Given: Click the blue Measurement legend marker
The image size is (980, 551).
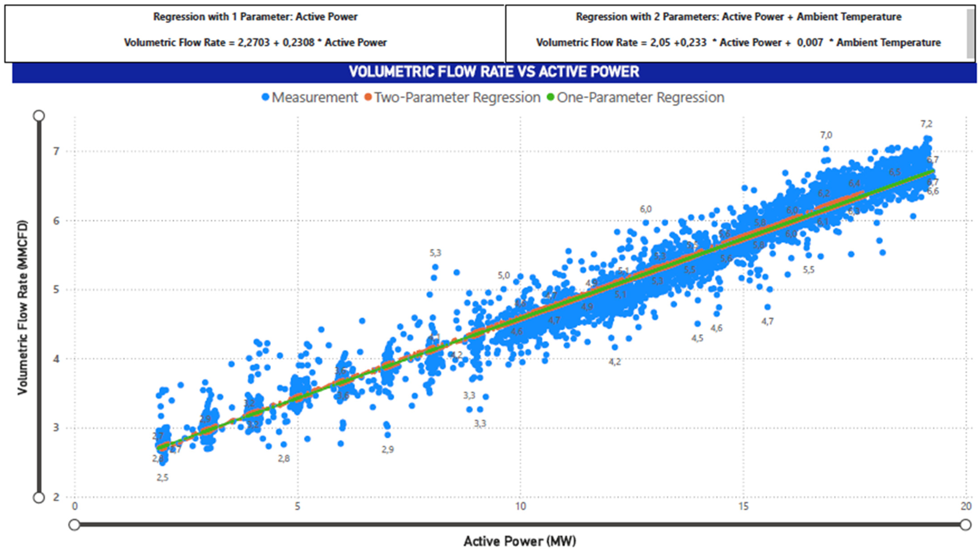Looking at the screenshot, I should (x=265, y=97).
